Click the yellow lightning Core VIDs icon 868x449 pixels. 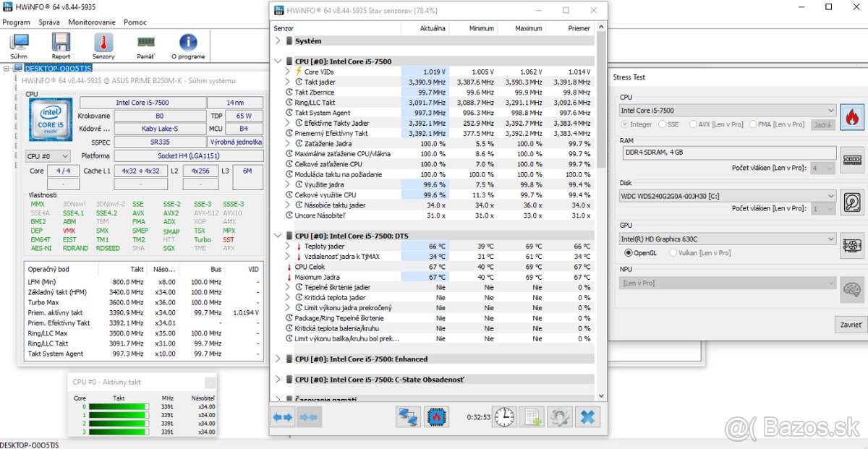(299, 72)
